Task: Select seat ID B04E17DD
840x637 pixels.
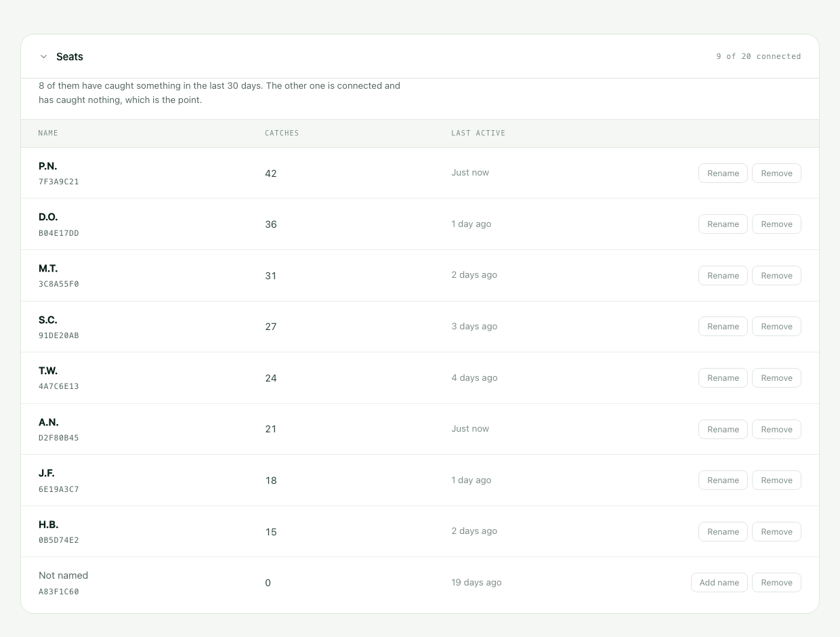Action: tap(59, 233)
